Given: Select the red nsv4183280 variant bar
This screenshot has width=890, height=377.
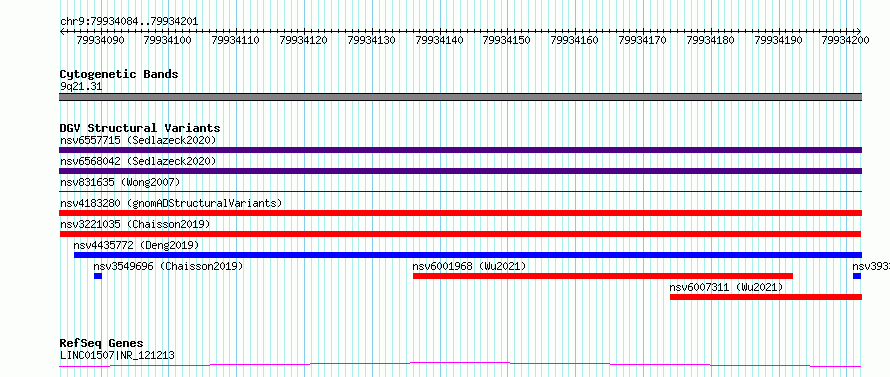Looking at the screenshot, I should pos(460,213).
